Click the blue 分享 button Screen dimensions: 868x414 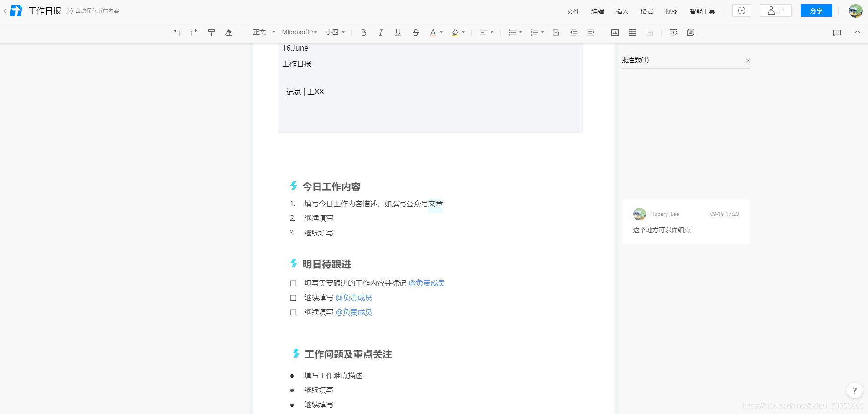(x=816, y=10)
